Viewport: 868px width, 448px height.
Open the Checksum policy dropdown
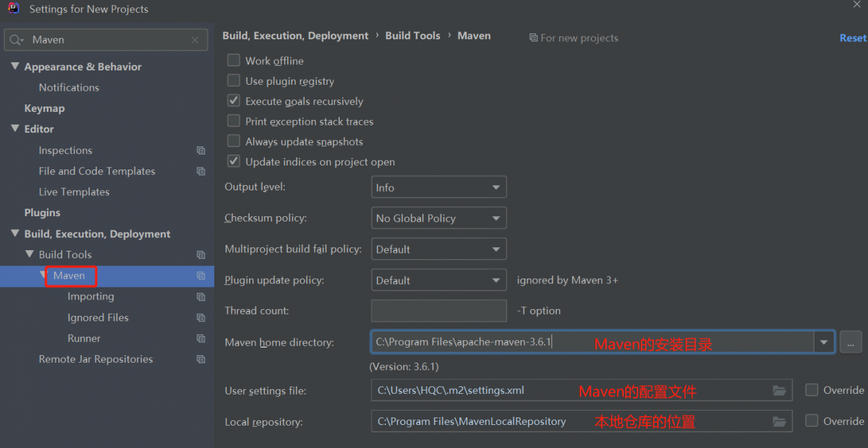pos(439,218)
